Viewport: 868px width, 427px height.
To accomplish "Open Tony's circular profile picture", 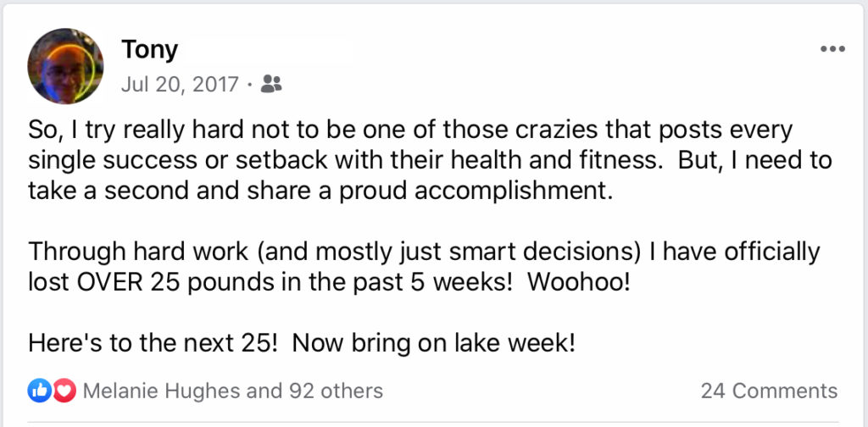I will (x=65, y=66).
